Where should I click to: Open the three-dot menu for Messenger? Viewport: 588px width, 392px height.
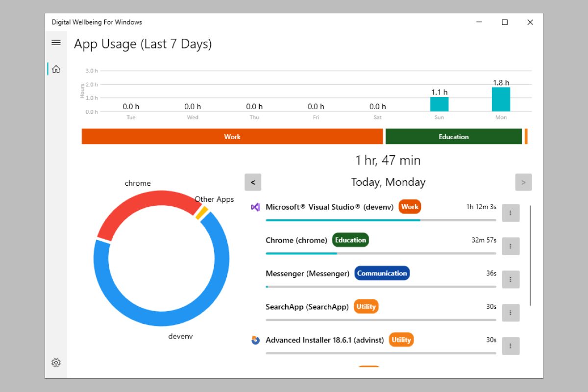point(511,279)
